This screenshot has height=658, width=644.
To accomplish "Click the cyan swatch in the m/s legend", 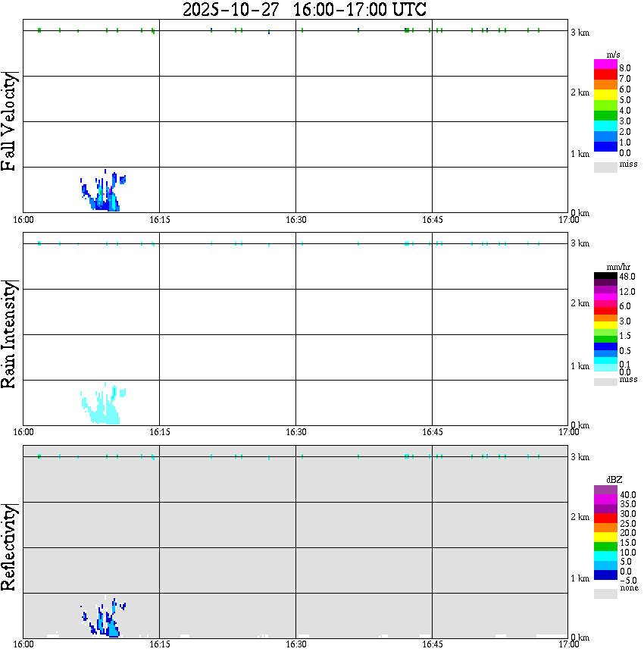I will click(x=605, y=126).
